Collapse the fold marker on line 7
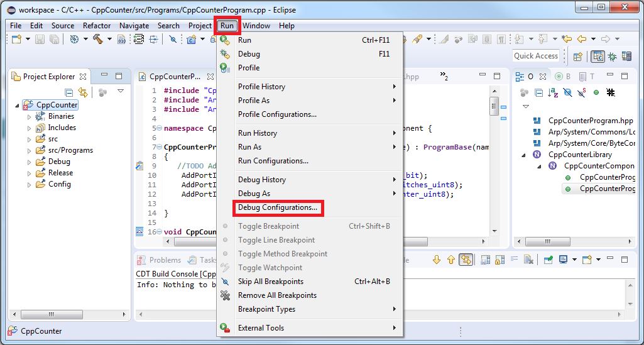The width and height of the screenshot is (644, 345). click(x=160, y=147)
